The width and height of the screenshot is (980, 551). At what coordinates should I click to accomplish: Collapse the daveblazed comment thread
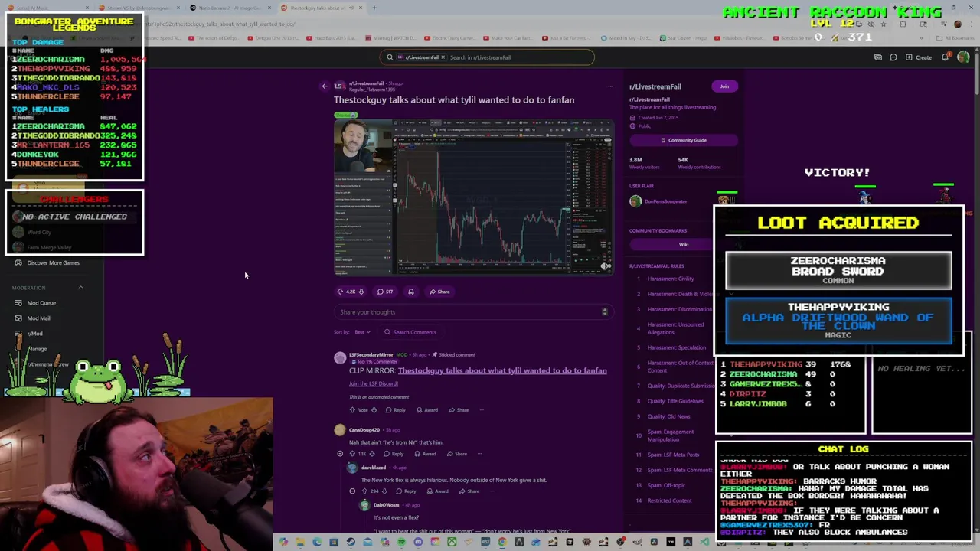pos(352,491)
